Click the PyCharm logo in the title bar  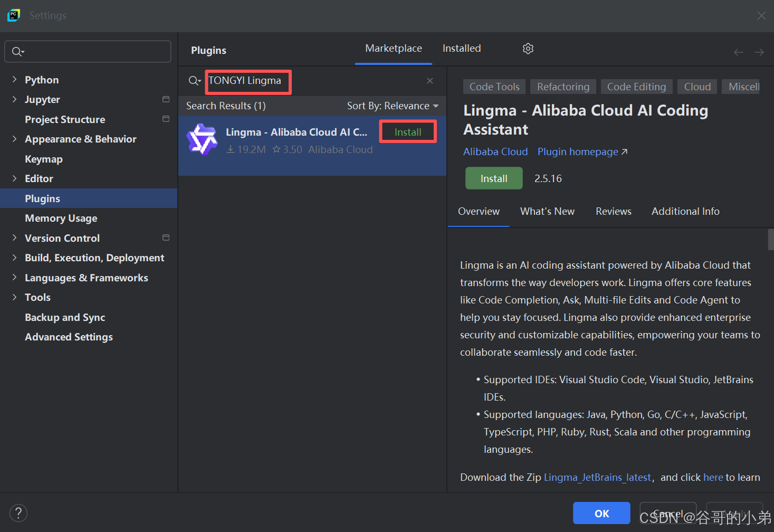(14, 15)
